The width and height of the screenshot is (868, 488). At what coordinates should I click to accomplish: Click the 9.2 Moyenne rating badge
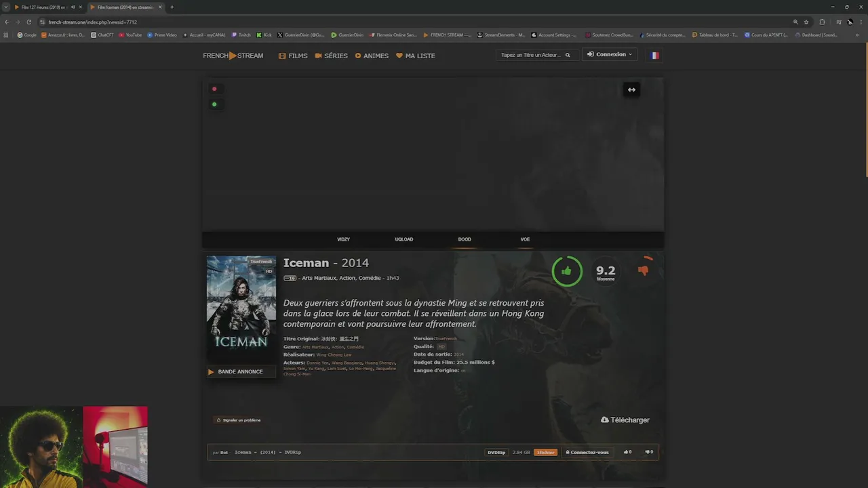click(606, 272)
